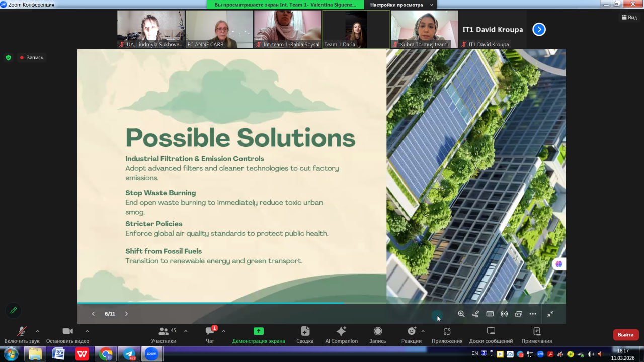Viewport: 644px width, 362px height.
Task: Open the Chat panel
Action: 210,334
